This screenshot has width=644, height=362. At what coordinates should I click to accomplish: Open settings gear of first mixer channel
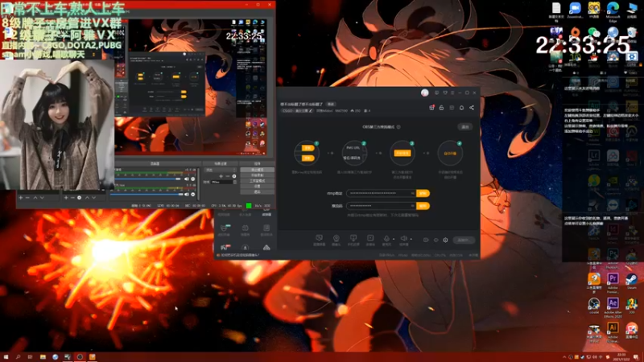tap(192, 179)
